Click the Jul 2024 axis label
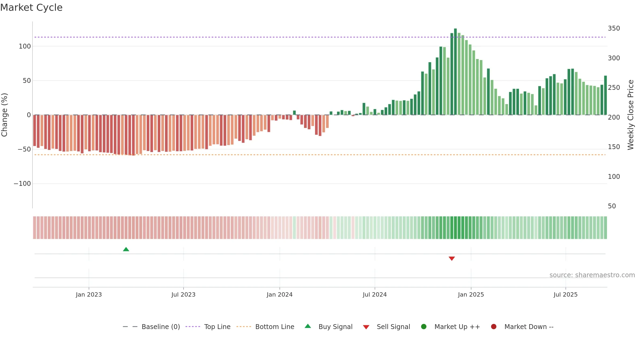This screenshot has height=362, width=644. (x=375, y=295)
